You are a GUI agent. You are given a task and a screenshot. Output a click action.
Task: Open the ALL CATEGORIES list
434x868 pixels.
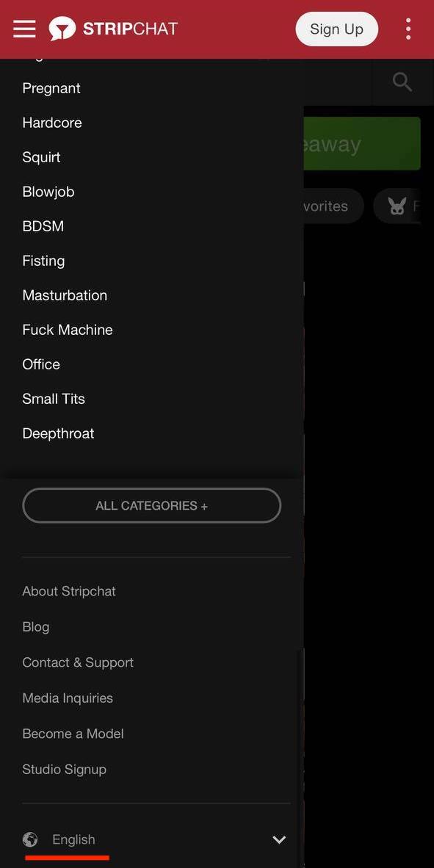tap(151, 505)
